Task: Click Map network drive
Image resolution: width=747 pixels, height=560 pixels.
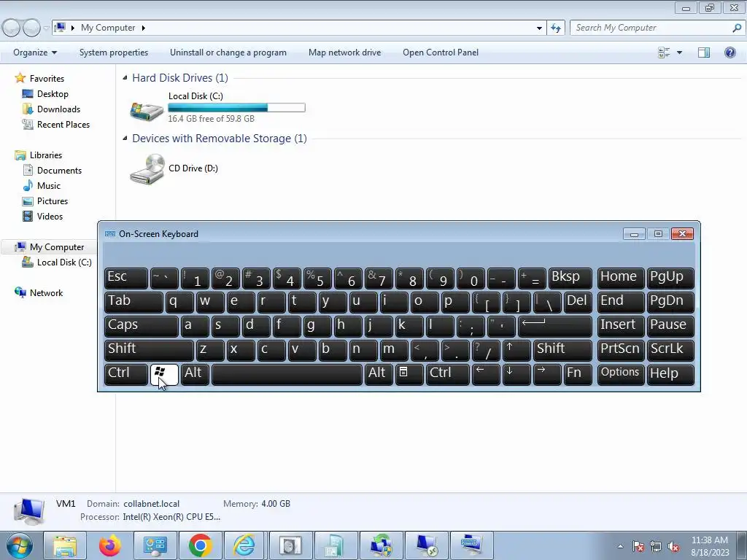Action: [344, 52]
